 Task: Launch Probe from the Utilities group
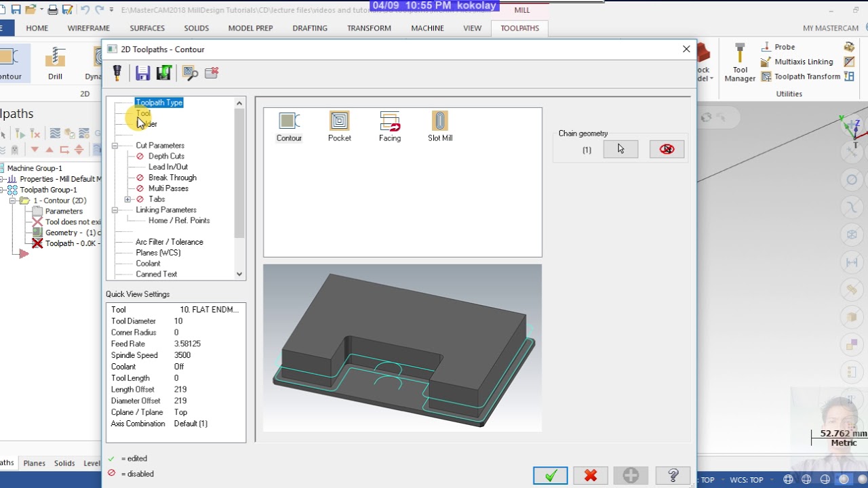click(778, 47)
